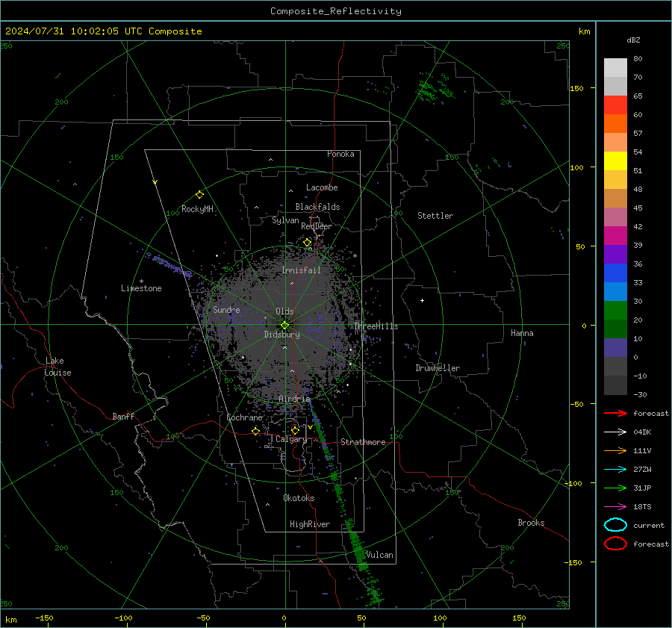Click the Blackfalds city label

[317, 207]
